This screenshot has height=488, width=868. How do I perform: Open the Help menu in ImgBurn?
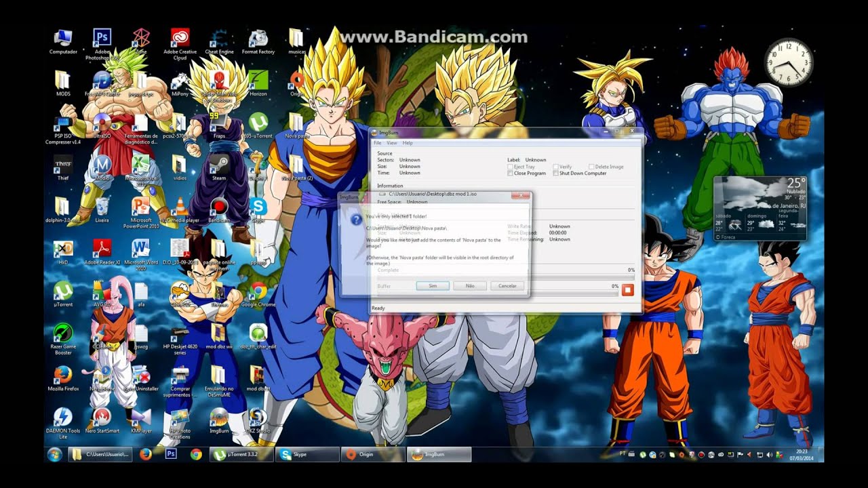point(408,143)
